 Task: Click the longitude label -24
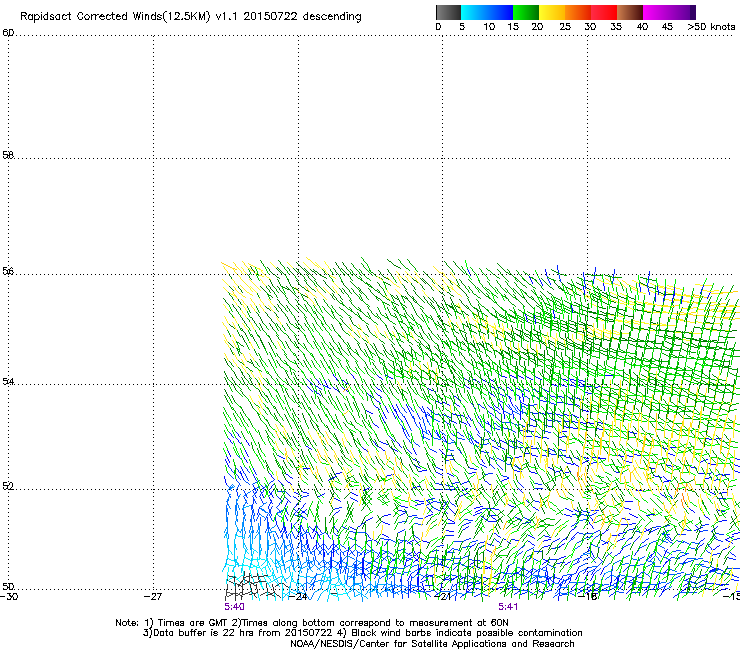coord(299,596)
